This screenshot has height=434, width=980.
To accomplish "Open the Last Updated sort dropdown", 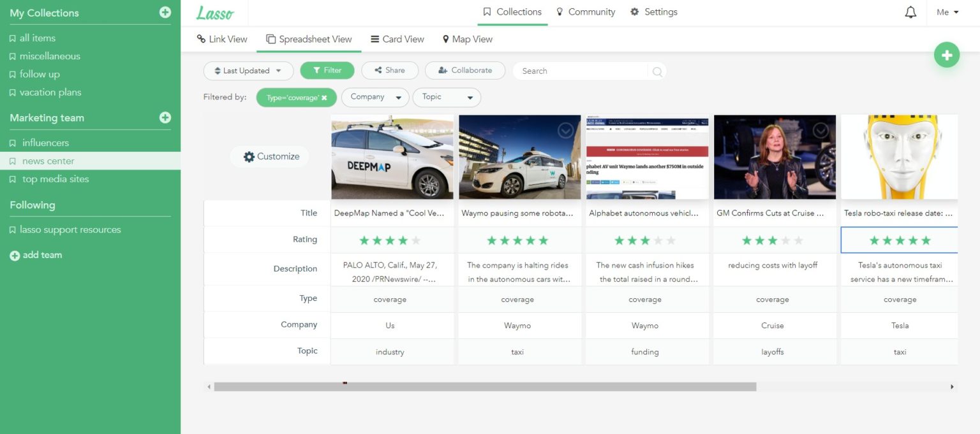I will coord(248,70).
